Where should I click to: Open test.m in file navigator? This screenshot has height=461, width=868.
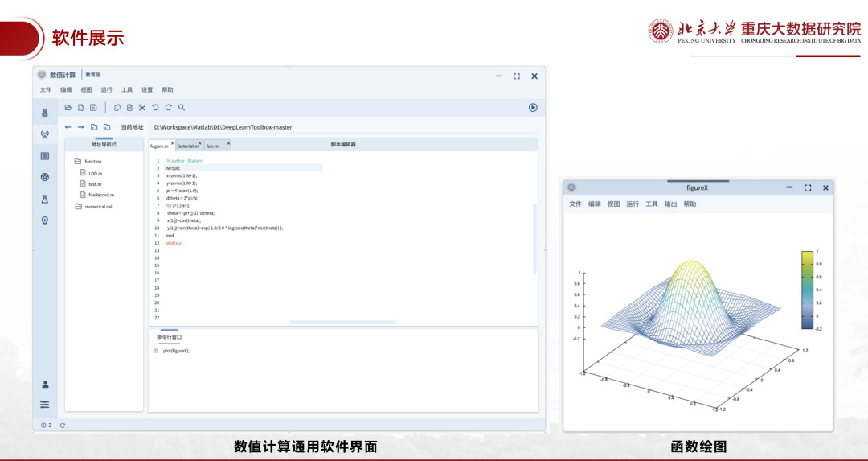coord(94,184)
